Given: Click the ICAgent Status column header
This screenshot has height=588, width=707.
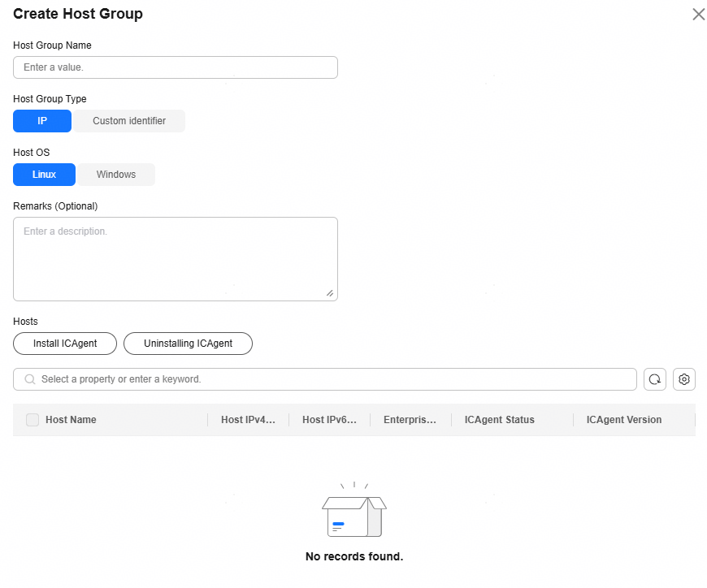Looking at the screenshot, I should (x=499, y=420).
